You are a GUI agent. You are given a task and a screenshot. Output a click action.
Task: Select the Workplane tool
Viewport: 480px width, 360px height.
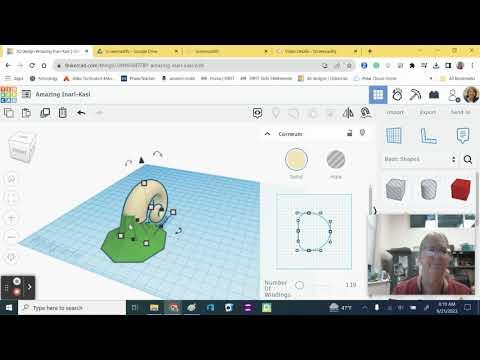[x=394, y=136]
